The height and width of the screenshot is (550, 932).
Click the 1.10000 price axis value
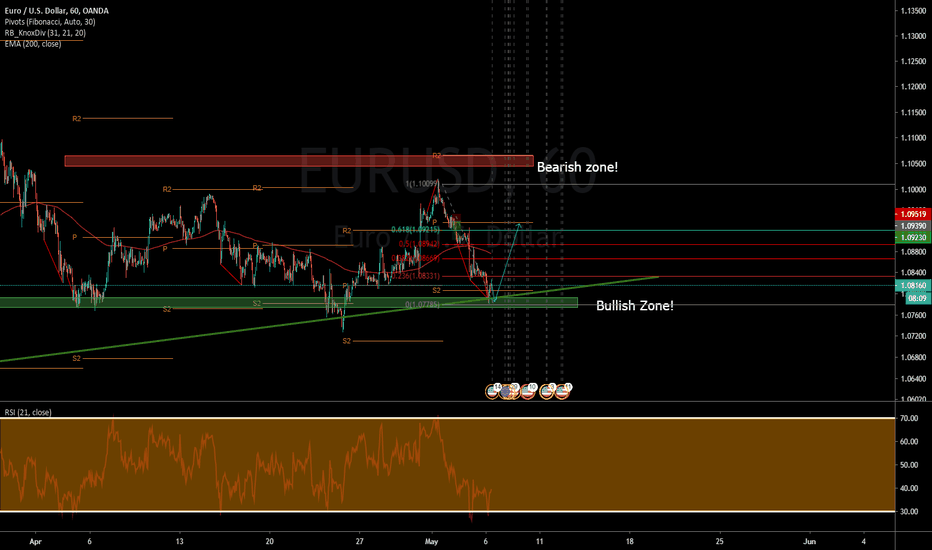tap(914, 190)
